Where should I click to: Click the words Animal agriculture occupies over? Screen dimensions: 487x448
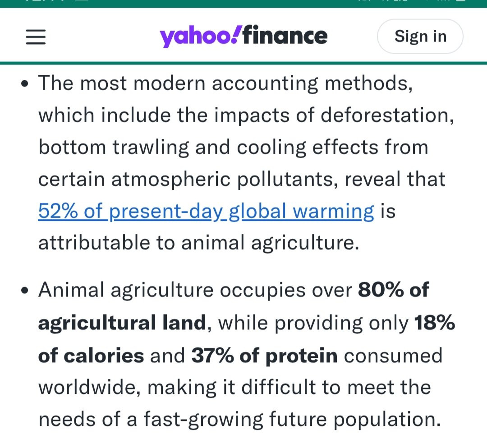pyautogui.click(x=195, y=290)
